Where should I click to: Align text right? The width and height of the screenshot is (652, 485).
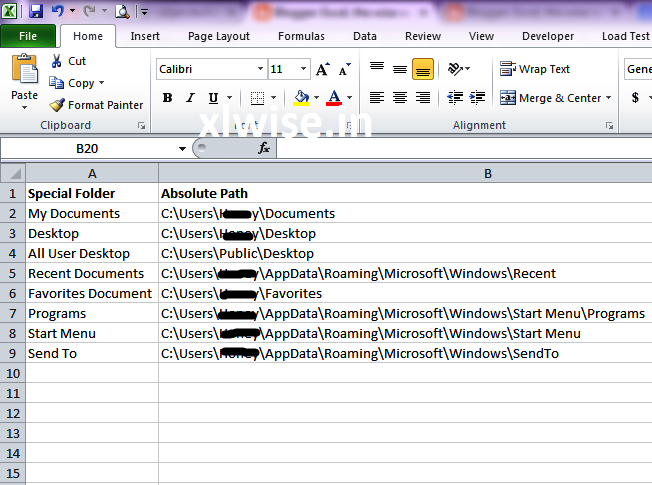pyautogui.click(x=423, y=98)
